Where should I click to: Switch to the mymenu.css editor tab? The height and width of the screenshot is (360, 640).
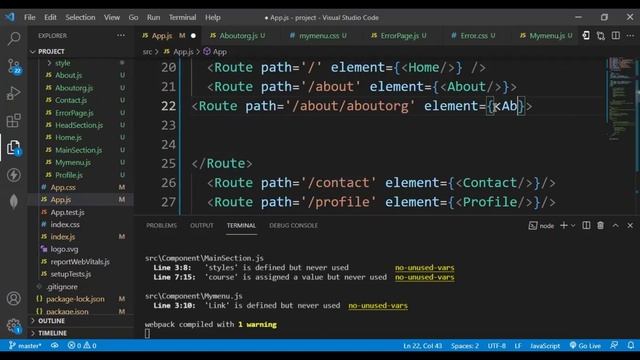(x=318, y=36)
